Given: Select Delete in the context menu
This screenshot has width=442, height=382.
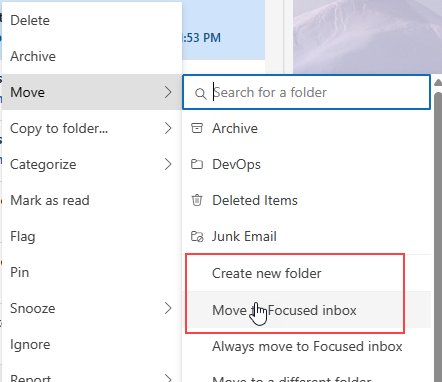Looking at the screenshot, I should pos(92,20).
